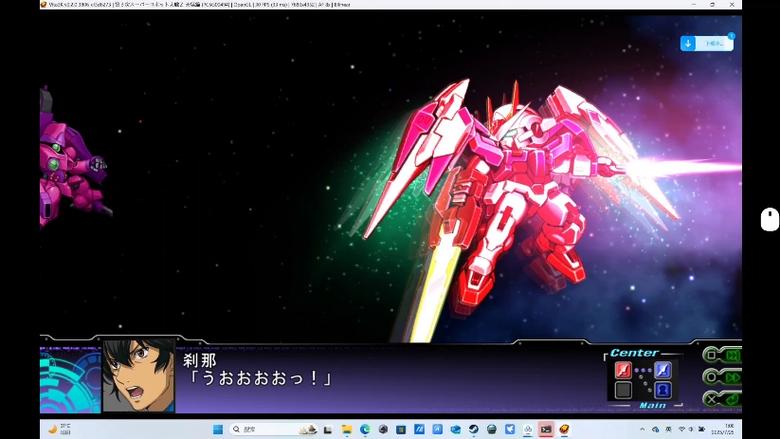
Task: Open File Explorer from the taskbar
Action: pyautogui.click(x=346, y=430)
